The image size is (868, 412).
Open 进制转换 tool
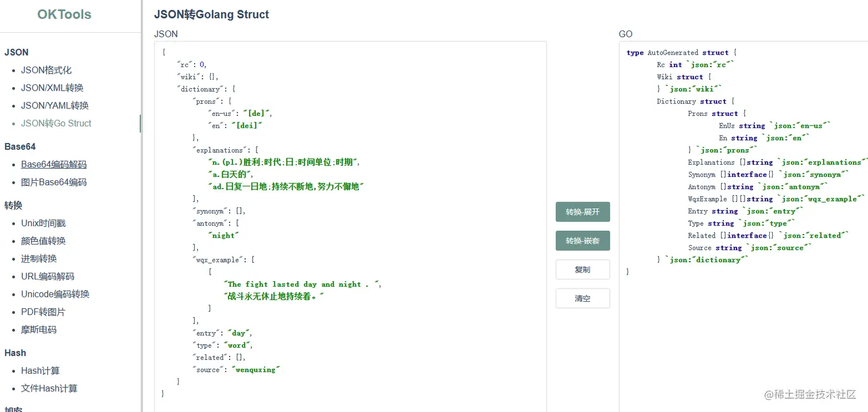pyautogui.click(x=39, y=259)
